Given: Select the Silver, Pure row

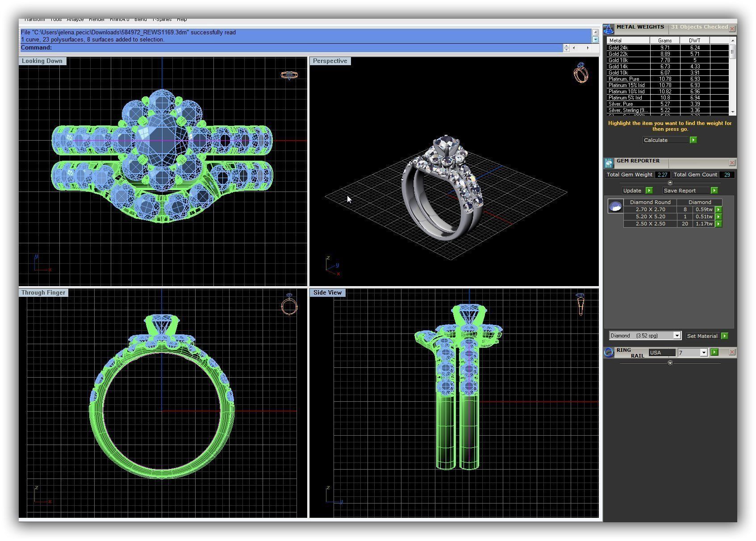Looking at the screenshot, I should click(668, 104).
